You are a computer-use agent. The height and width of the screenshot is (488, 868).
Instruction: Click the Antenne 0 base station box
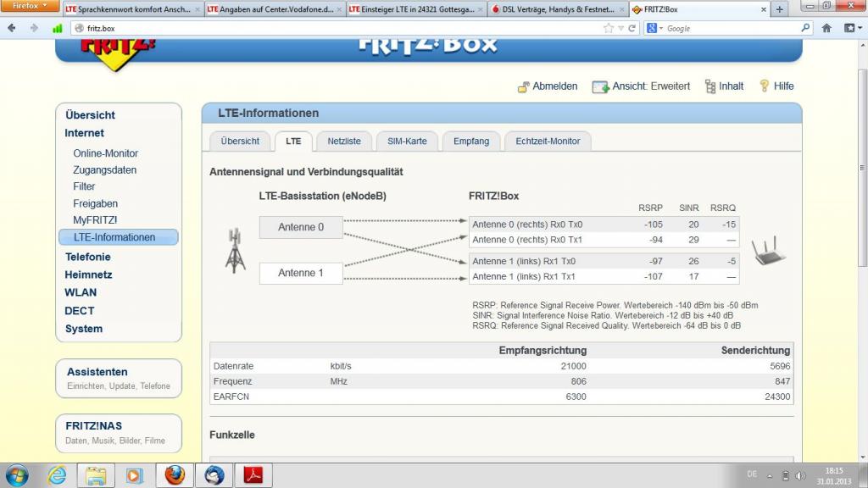(301, 227)
